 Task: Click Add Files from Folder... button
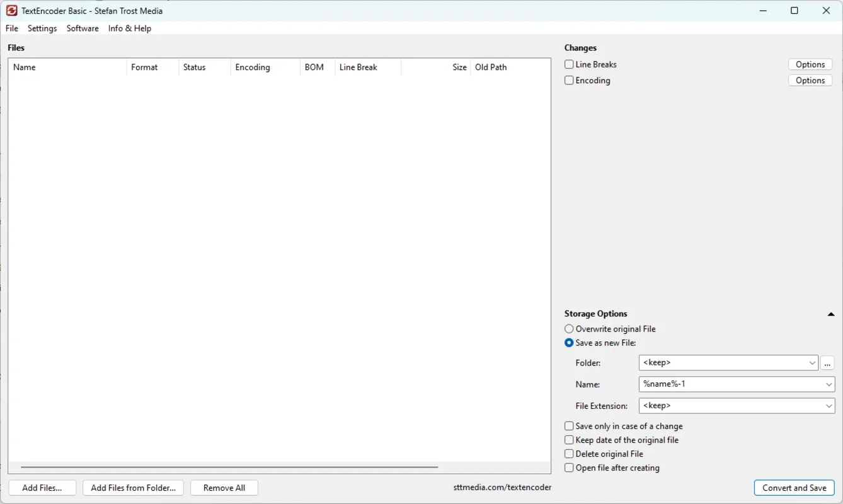pyautogui.click(x=133, y=488)
